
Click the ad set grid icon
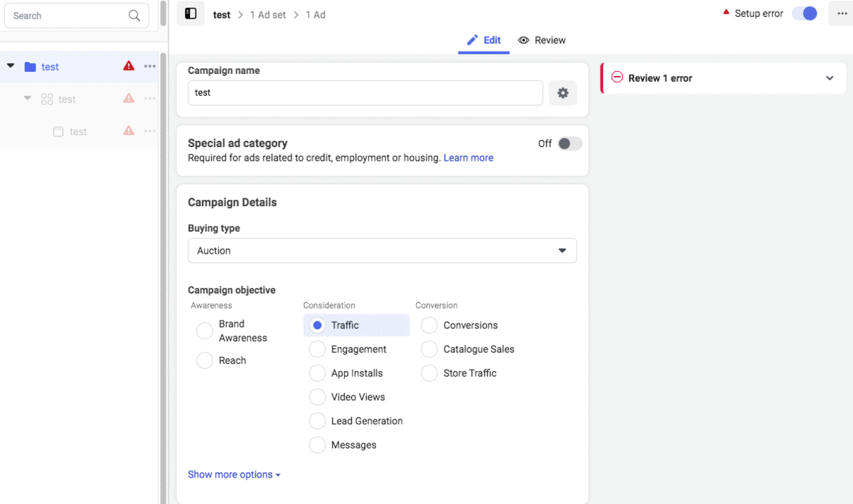[x=47, y=100]
